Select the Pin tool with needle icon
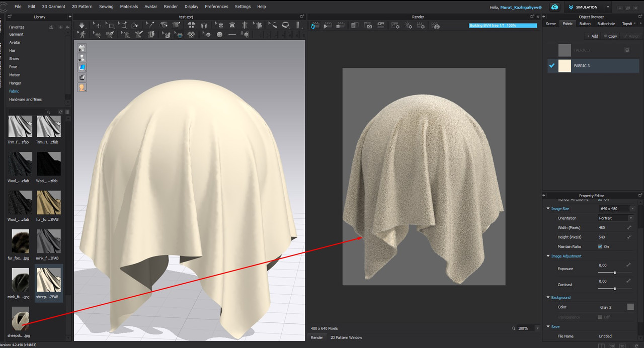The width and height of the screenshot is (644, 348). pyautogui.click(x=150, y=25)
